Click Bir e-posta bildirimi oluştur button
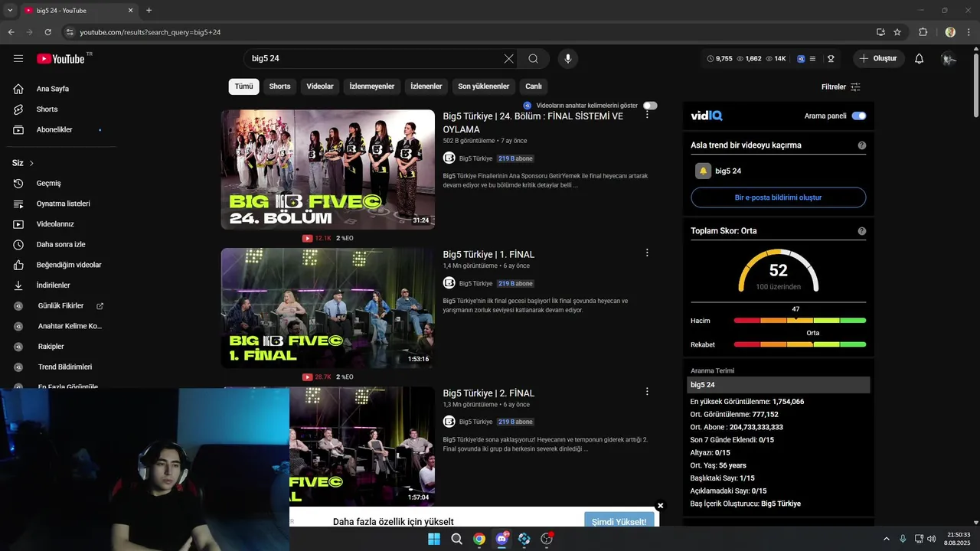Viewport: 980px width, 551px height. pyautogui.click(x=778, y=197)
